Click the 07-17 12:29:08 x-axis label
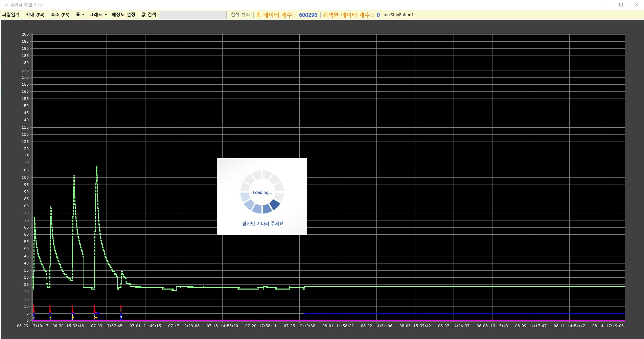 (184, 326)
